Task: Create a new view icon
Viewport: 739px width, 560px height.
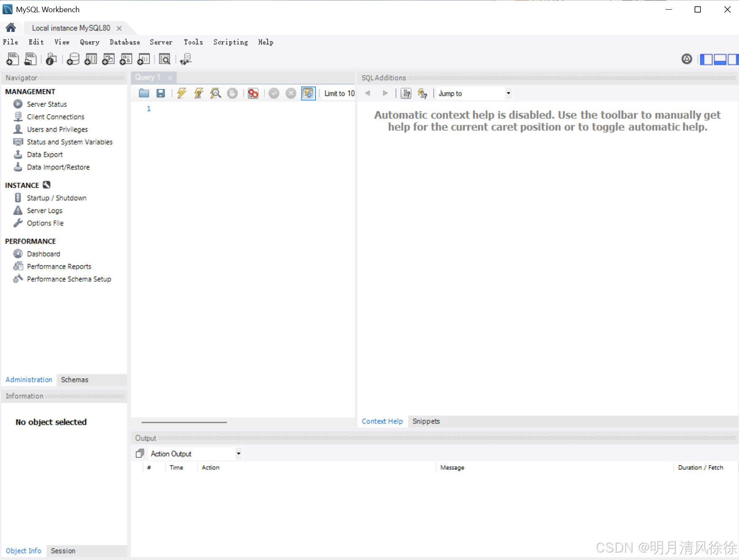Action: 108,59
